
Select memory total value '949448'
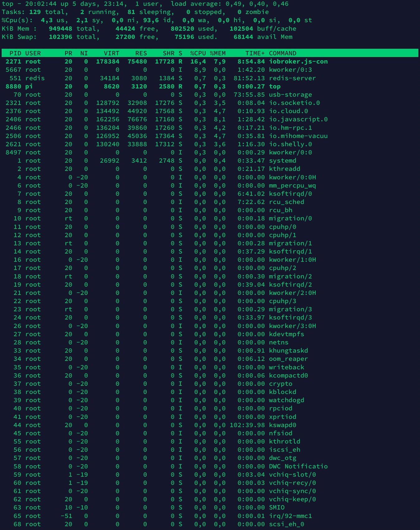pos(60,29)
